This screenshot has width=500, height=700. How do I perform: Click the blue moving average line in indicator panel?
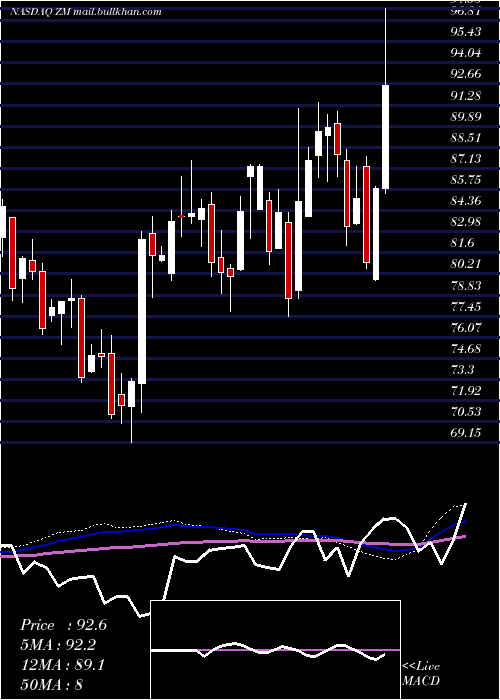[x=232, y=531]
